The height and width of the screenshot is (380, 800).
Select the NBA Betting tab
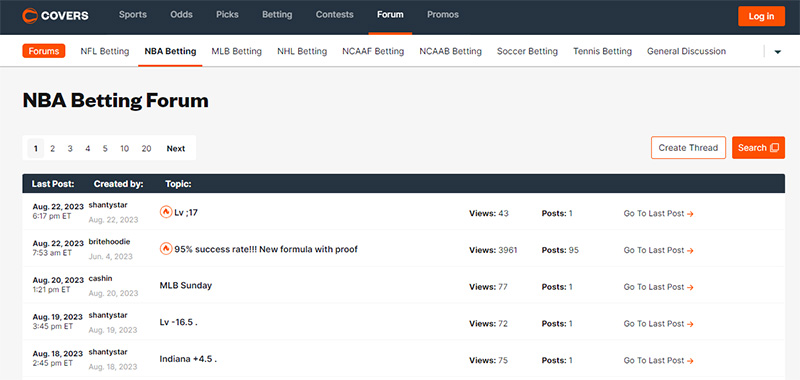(x=170, y=51)
